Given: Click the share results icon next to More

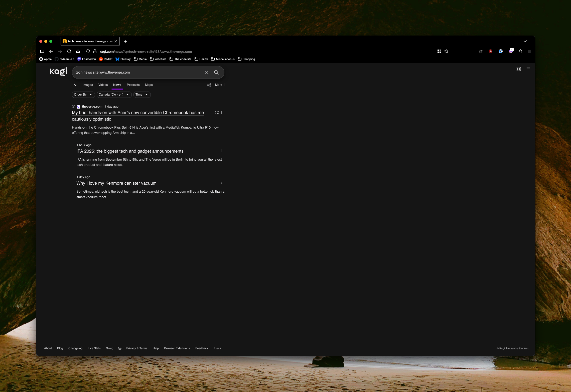Looking at the screenshot, I should coord(209,85).
